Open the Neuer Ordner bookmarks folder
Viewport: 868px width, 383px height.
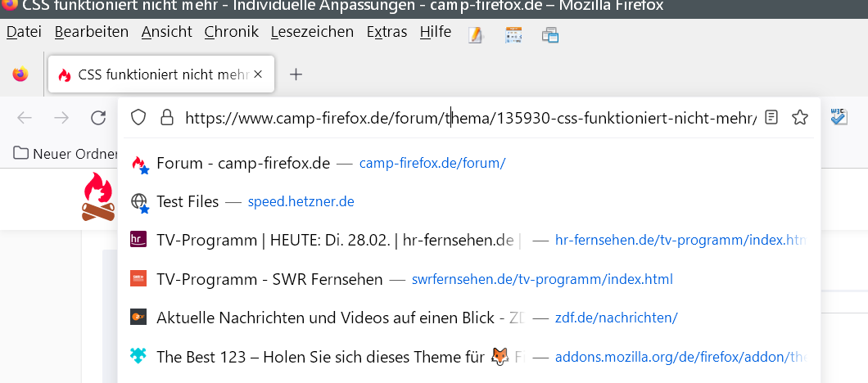tap(64, 153)
